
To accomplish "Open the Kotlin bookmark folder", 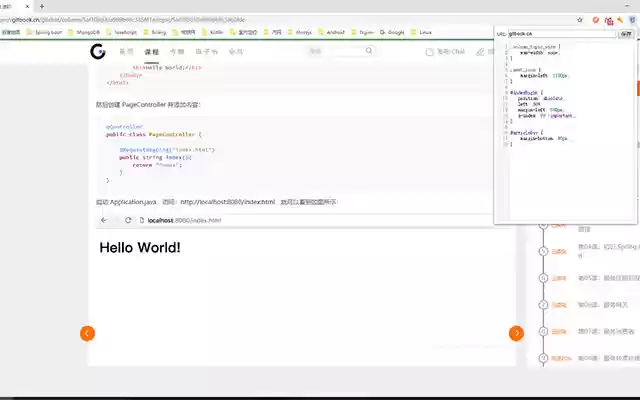I will click(x=213, y=32).
